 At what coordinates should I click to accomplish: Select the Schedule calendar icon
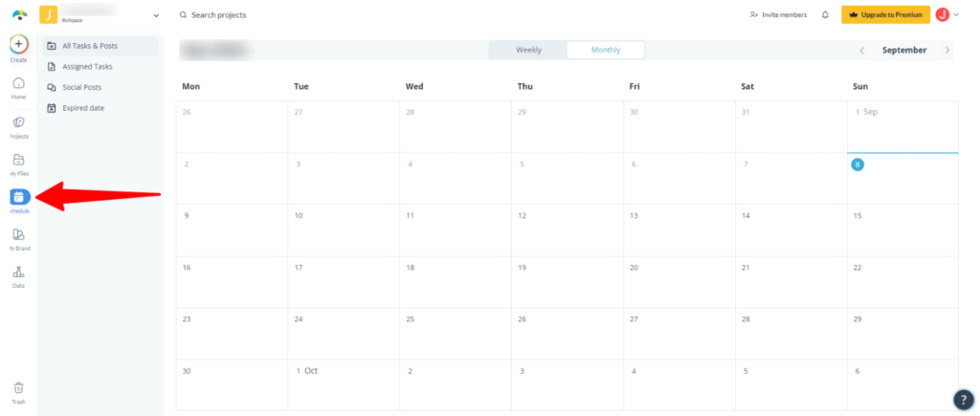point(19,197)
